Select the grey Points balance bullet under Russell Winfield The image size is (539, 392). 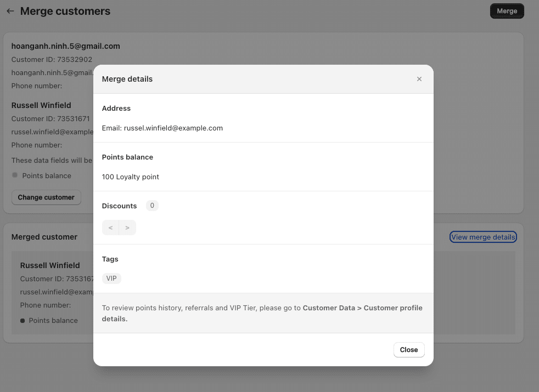15,175
